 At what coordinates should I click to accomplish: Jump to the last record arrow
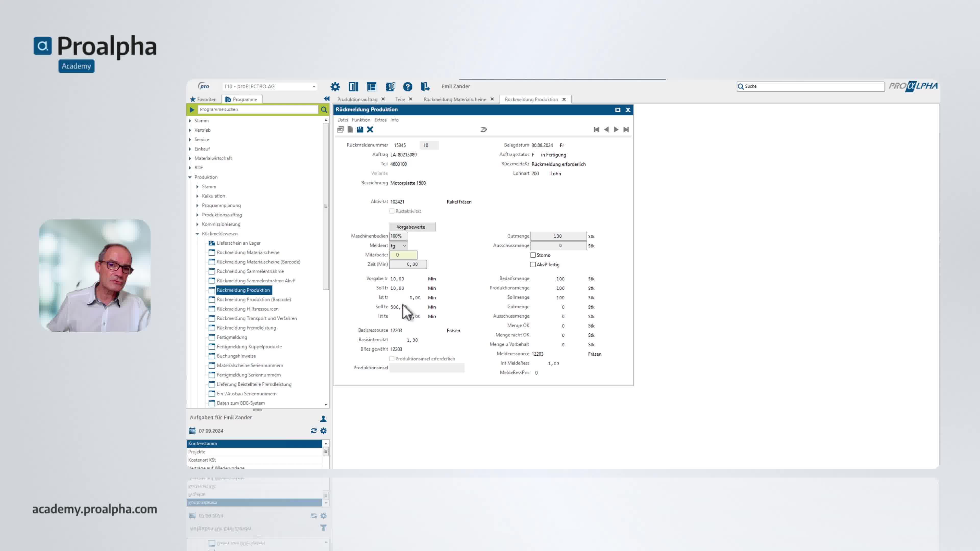tap(626, 130)
